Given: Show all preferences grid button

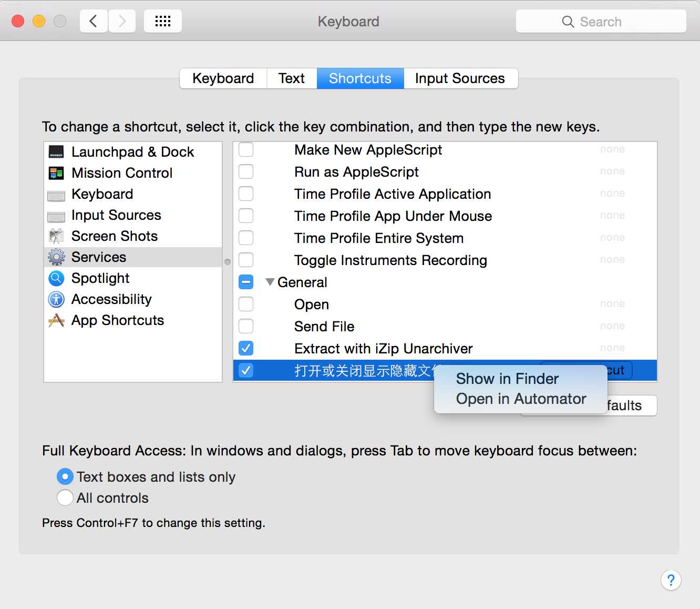Looking at the screenshot, I should coord(163,21).
